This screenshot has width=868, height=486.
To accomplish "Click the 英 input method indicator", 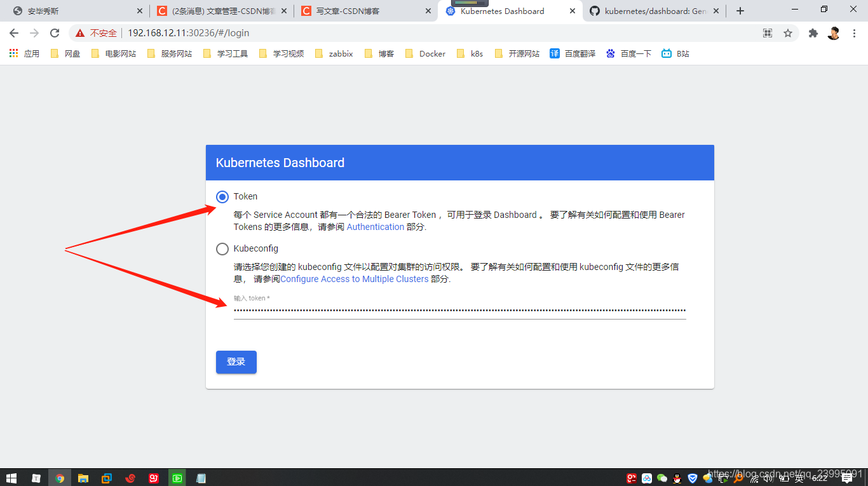I will click(799, 478).
